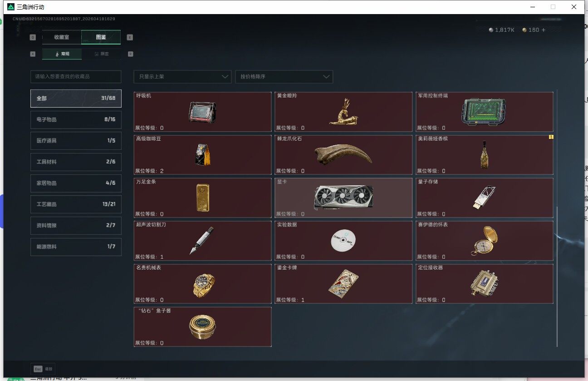This screenshot has height=381, width=588.
Task: Open the 只显示上架 filter dropdown
Action: point(182,77)
